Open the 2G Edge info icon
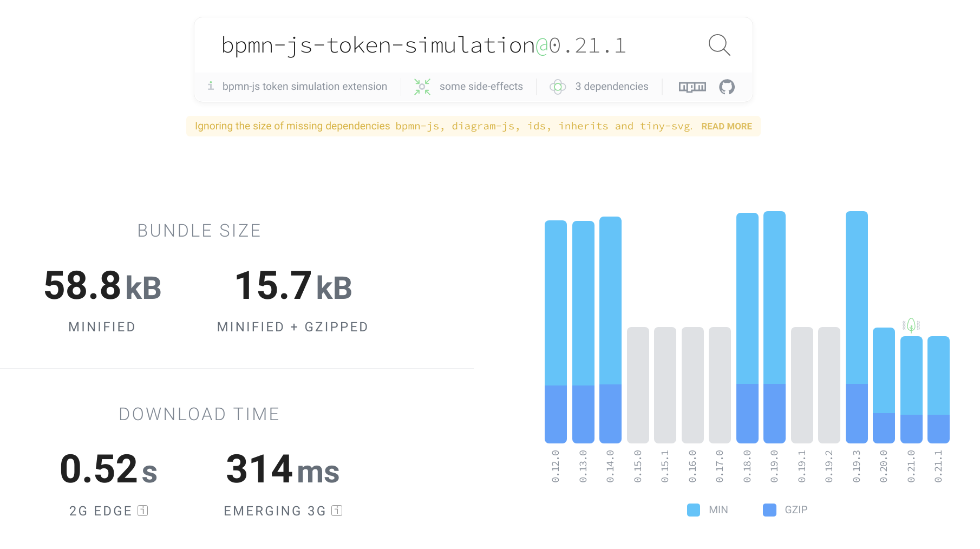The width and height of the screenshot is (980, 549). [x=143, y=511]
